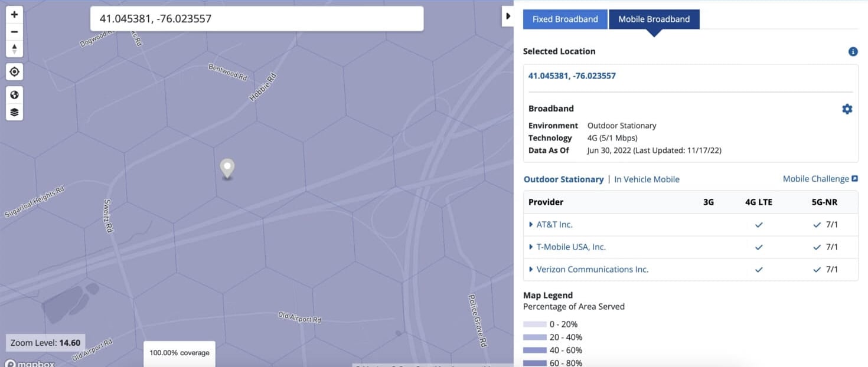Image resolution: width=868 pixels, height=367 pixels.
Task: Click the selected location coordinates link
Action: [572, 76]
